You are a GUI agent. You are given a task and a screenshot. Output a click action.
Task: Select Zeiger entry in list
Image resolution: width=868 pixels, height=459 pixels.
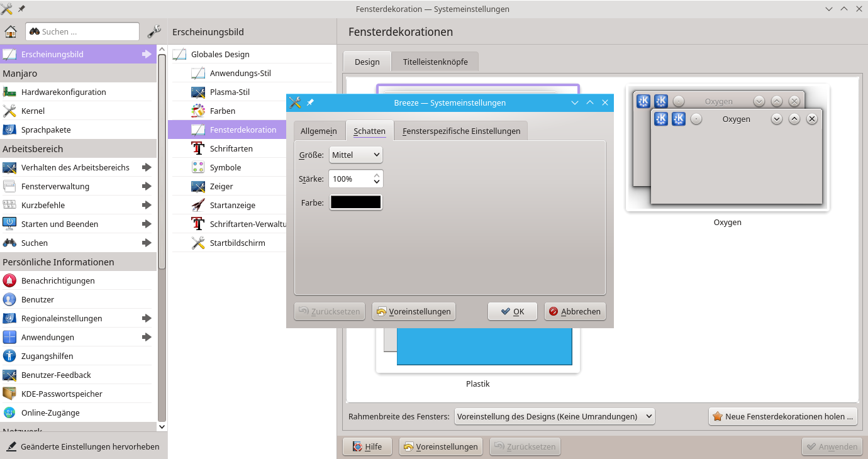(x=252, y=186)
